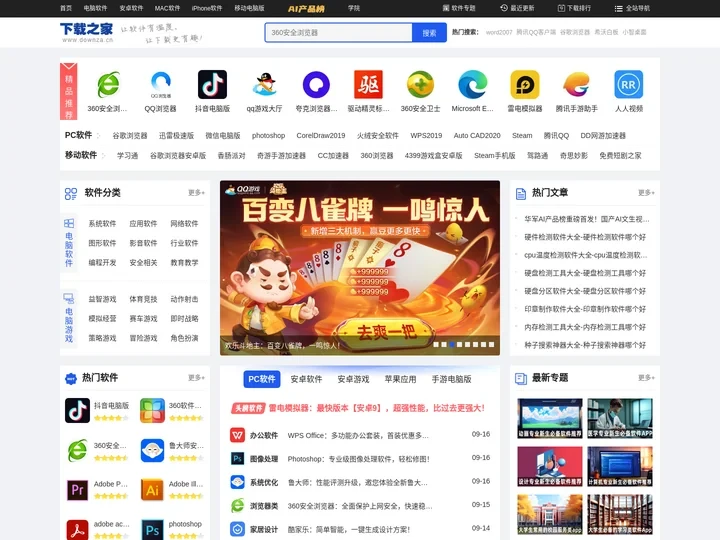Open the 夸克浏览器 icon
Screen dimensions: 720x540
coord(316,85)
